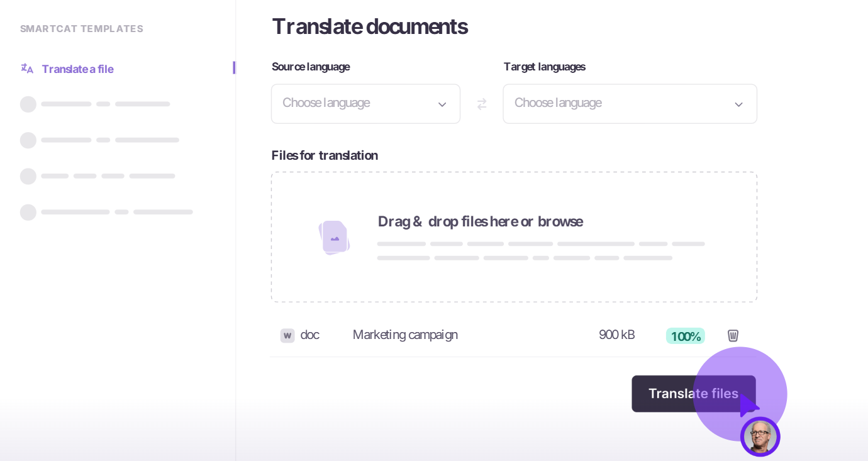Click the Translate documents page title
This screenshot has height=461, width=868.
[x=370, y=26]
